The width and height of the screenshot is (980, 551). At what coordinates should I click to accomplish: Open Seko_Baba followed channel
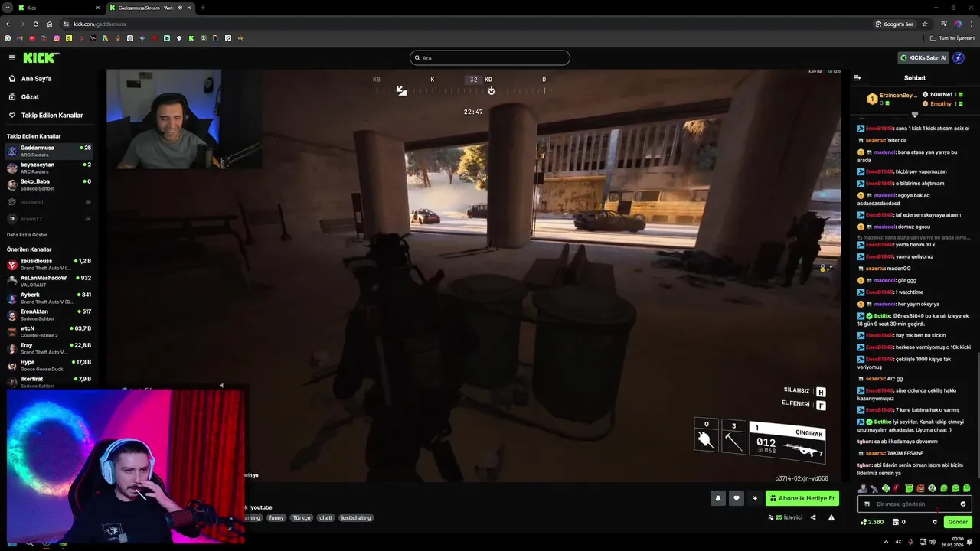click(x=49, y=184)
